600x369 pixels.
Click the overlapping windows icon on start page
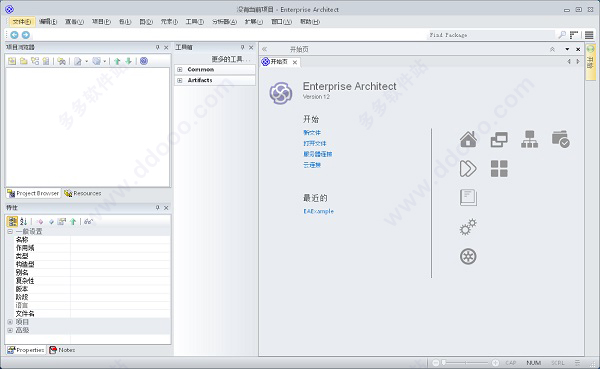499,139
